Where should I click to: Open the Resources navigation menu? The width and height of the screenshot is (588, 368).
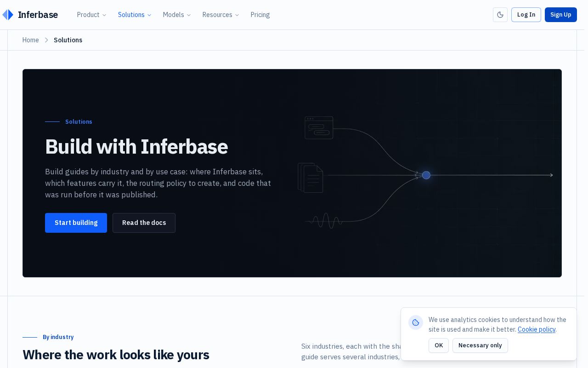pyautogui.click(x=221, y=15)
